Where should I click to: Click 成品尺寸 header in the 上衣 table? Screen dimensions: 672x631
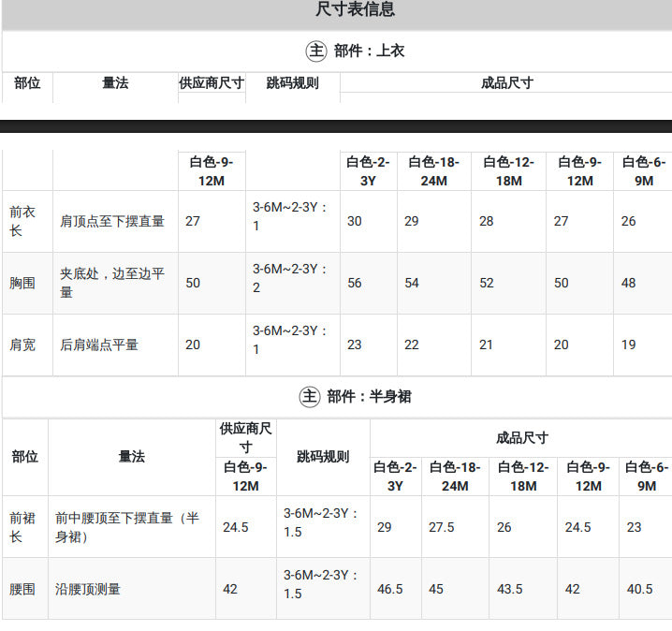coord(507,82)
